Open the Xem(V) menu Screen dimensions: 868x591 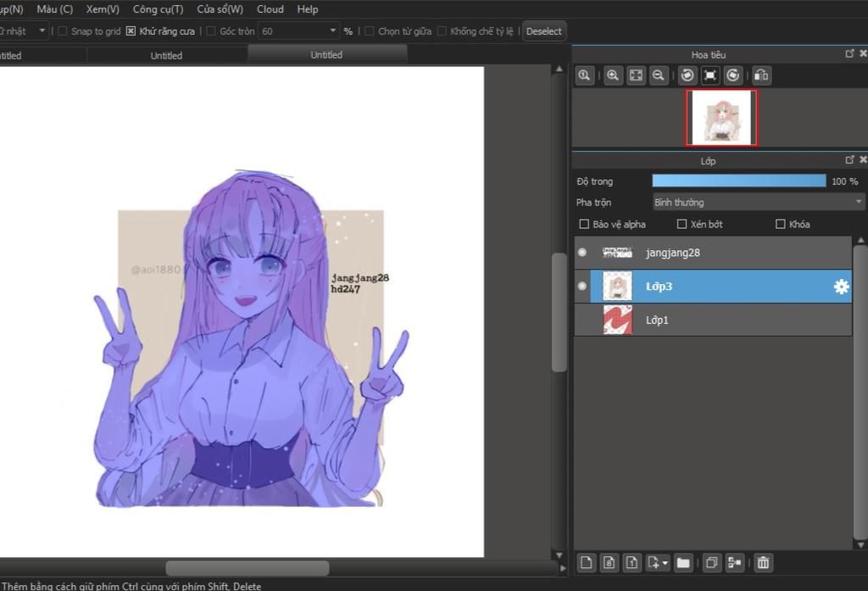coord(103,9)
